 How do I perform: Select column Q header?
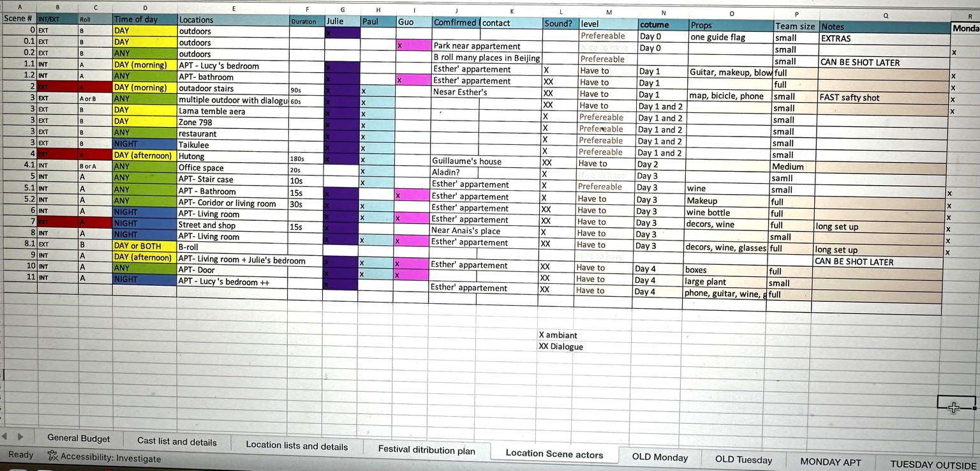[x=885, y=15]
